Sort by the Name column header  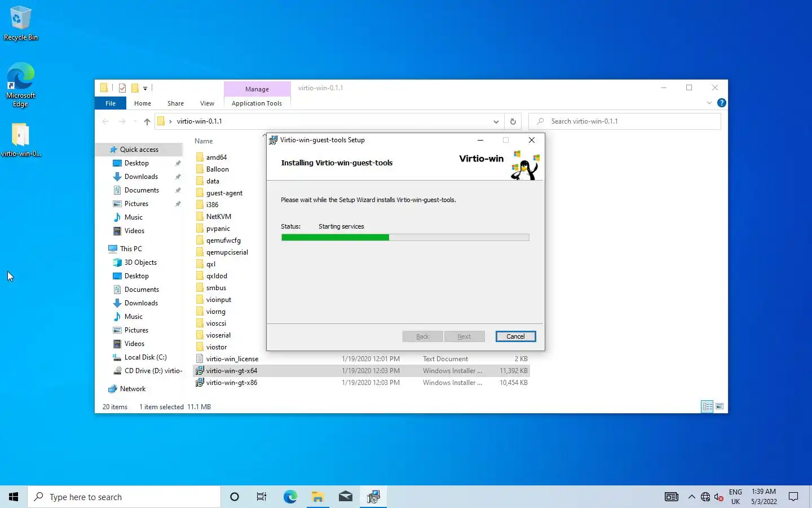pos(204,141)
